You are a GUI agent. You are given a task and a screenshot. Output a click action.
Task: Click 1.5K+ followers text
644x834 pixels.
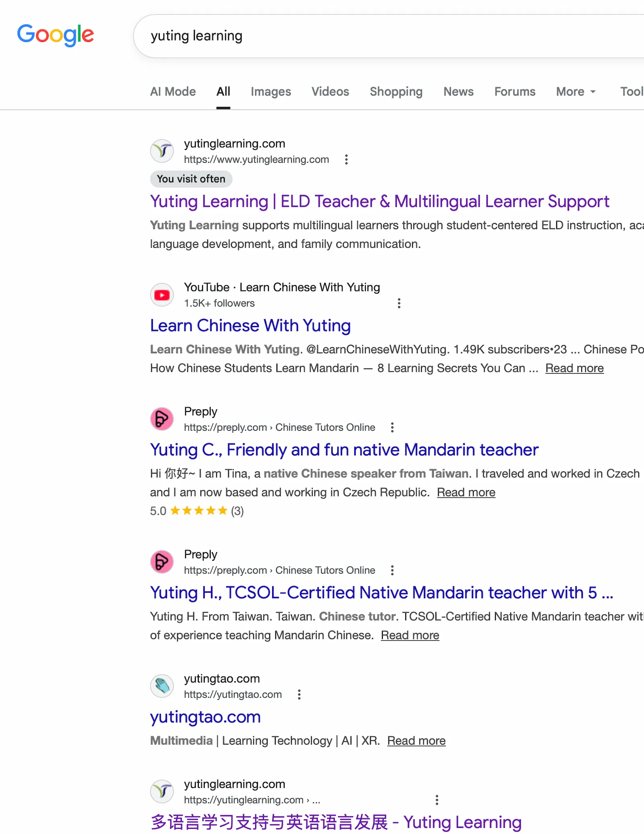coord(219,303)
